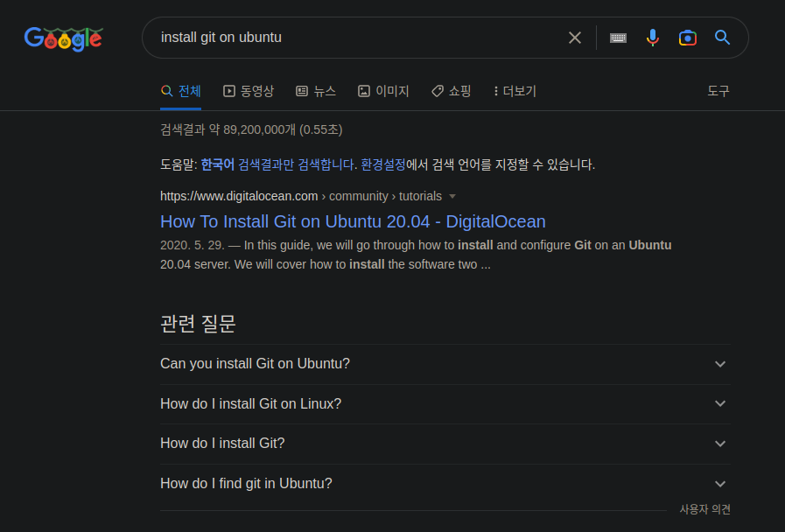Expand How do I find git in Ubuntu?
Screen dimensions: 785x532
point(445,484)
